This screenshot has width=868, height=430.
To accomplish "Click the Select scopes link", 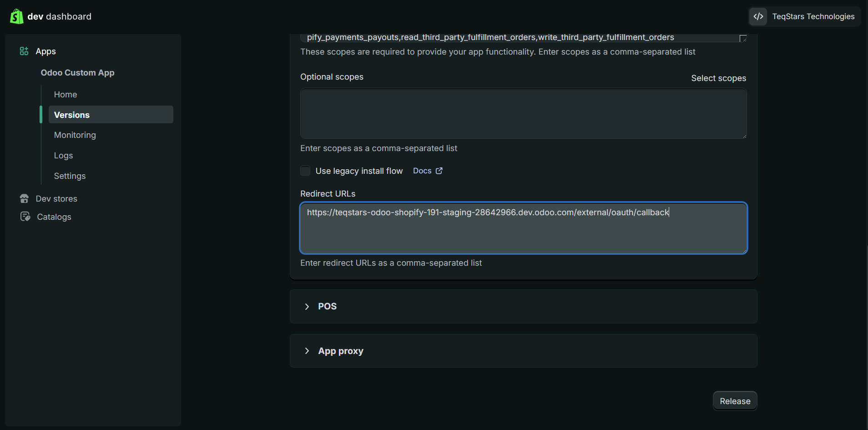I will pos(718,78).
